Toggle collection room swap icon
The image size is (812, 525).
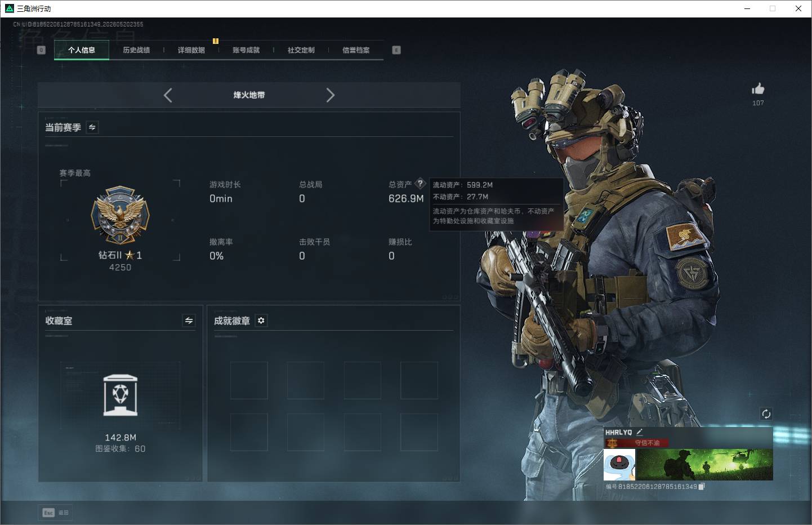click(189, 321)
